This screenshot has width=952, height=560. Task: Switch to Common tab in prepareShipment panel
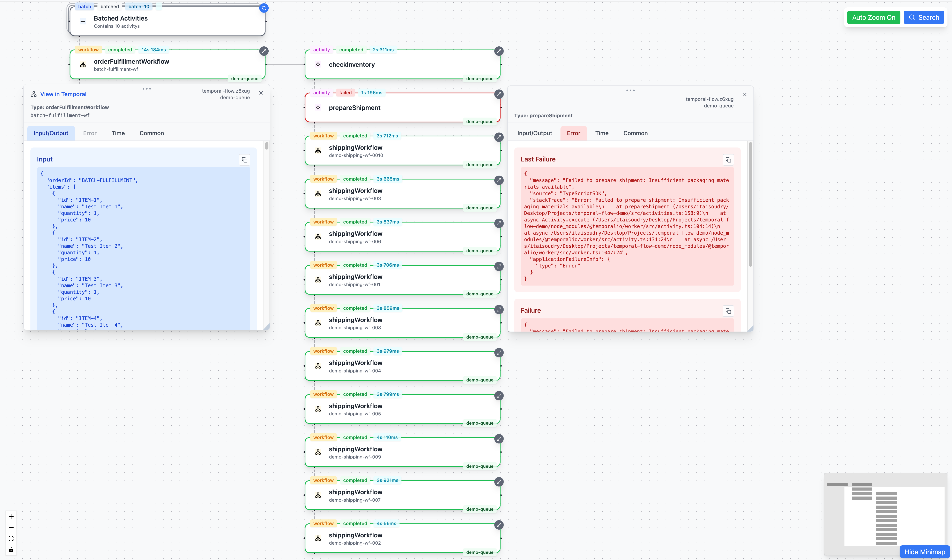coord(635,133)
